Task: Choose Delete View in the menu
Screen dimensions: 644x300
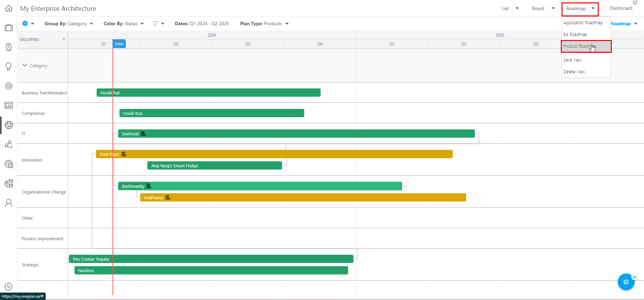Action: (x=574, y=72)
